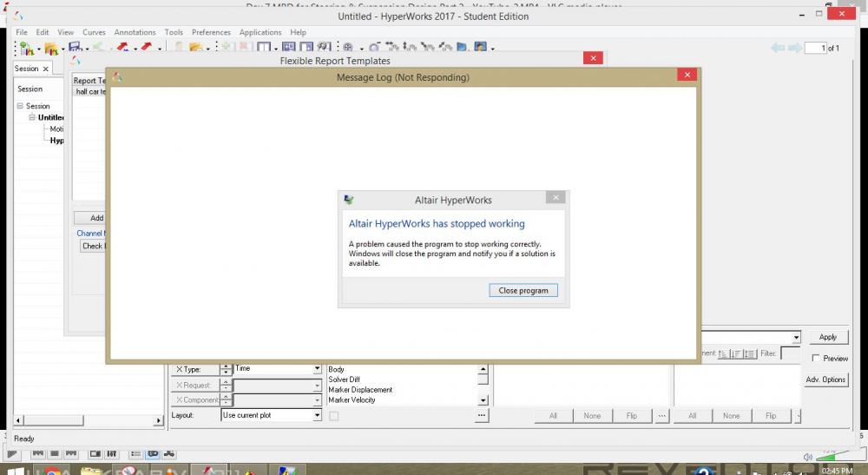
Task: Open the X Request dropdown
Action: (317, 385)
